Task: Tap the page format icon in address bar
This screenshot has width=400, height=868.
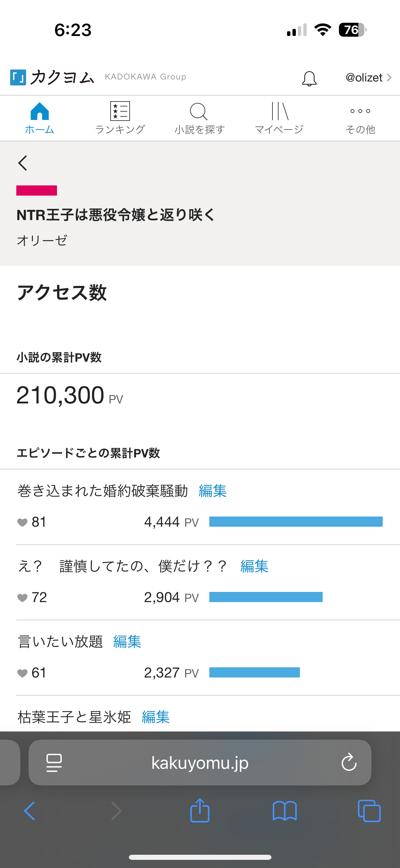Action: pos(54,763)
